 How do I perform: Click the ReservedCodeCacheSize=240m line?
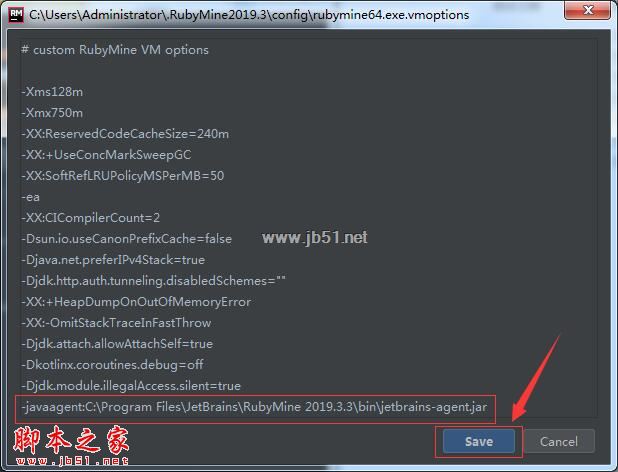(125, 134)
